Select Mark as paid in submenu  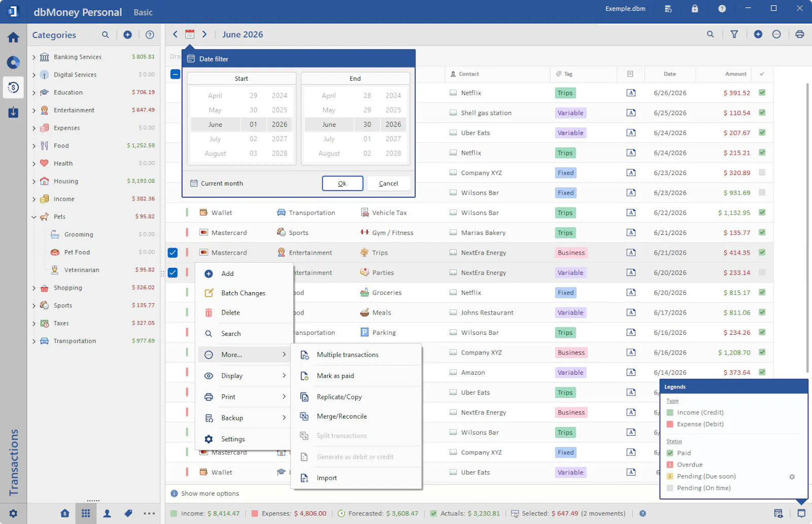click(356, 376)
